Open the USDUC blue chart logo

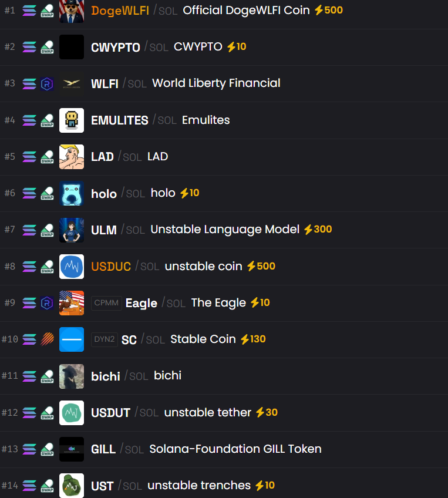click(72, 267)
